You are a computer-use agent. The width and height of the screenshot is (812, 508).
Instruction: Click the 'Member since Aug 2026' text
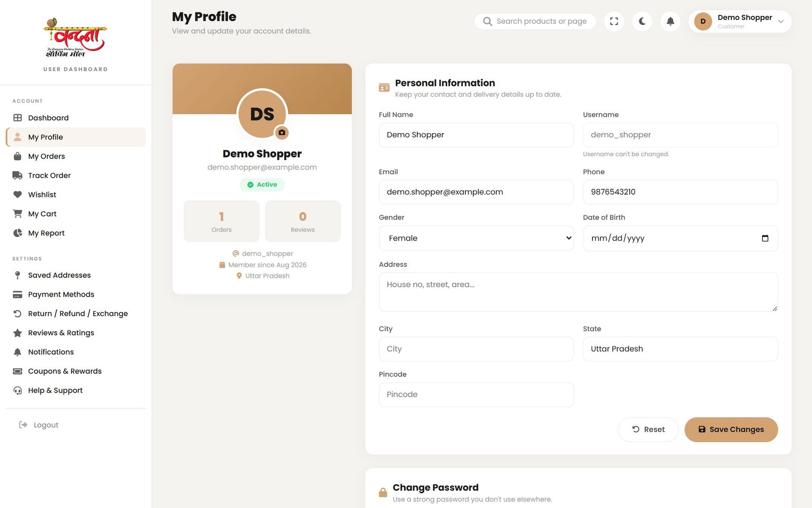(267, 265)
